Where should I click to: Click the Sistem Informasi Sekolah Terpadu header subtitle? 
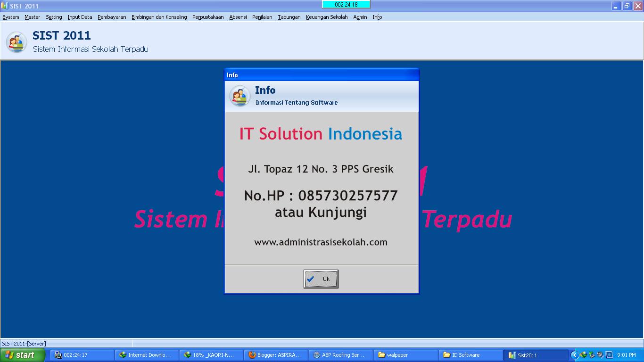point(91,49)
